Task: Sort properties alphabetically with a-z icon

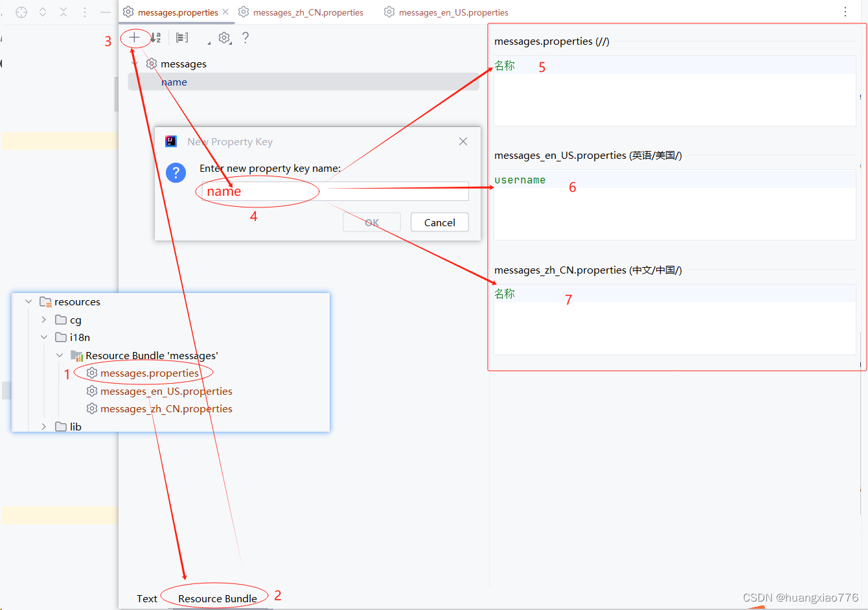Action: (x=155, y=38)
